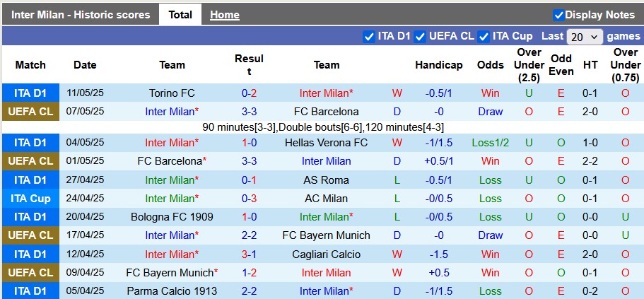Switch to the Home tab
The height and width of the screenshot is (299, 644).
[225, 15]
